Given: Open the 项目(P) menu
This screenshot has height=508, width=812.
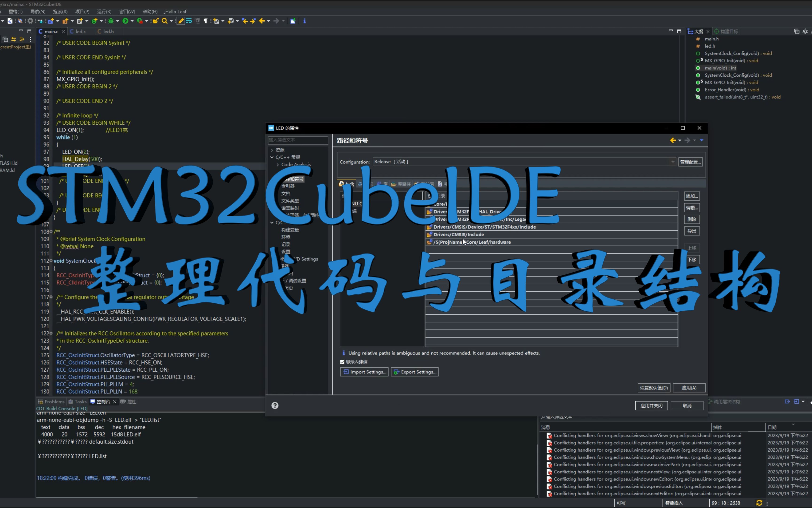Looking at the screenshot, I should 82,12.
